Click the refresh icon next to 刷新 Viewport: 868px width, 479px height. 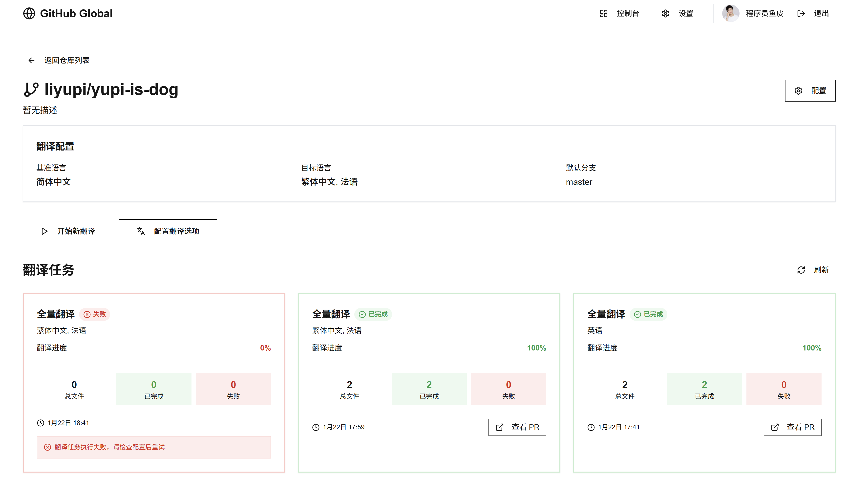(x=801, y=270)
